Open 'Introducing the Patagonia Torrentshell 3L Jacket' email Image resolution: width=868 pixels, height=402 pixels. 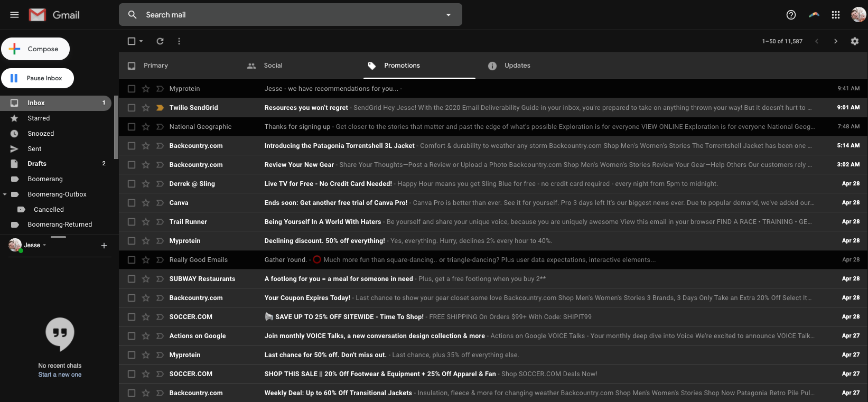(493, 146)
